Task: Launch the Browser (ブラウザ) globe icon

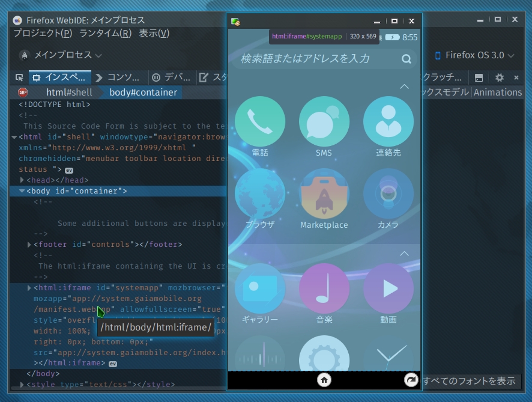Action: click(260, 193)
